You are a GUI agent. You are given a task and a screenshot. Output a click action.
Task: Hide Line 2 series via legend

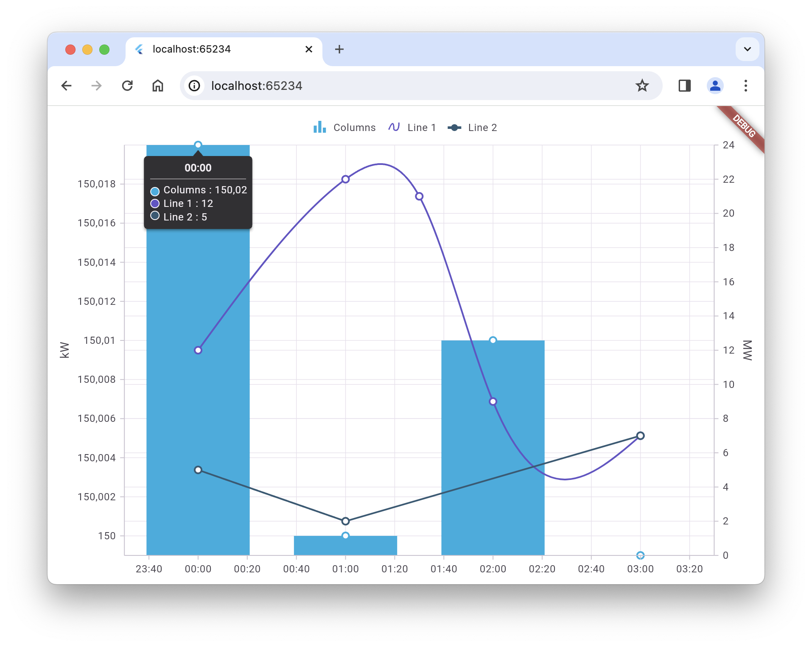(472, 128)
